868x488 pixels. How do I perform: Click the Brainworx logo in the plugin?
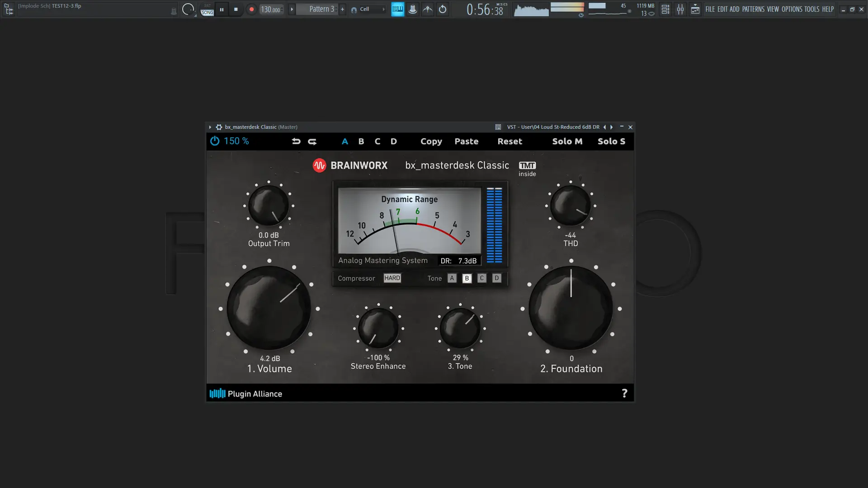tap(320, 165)
